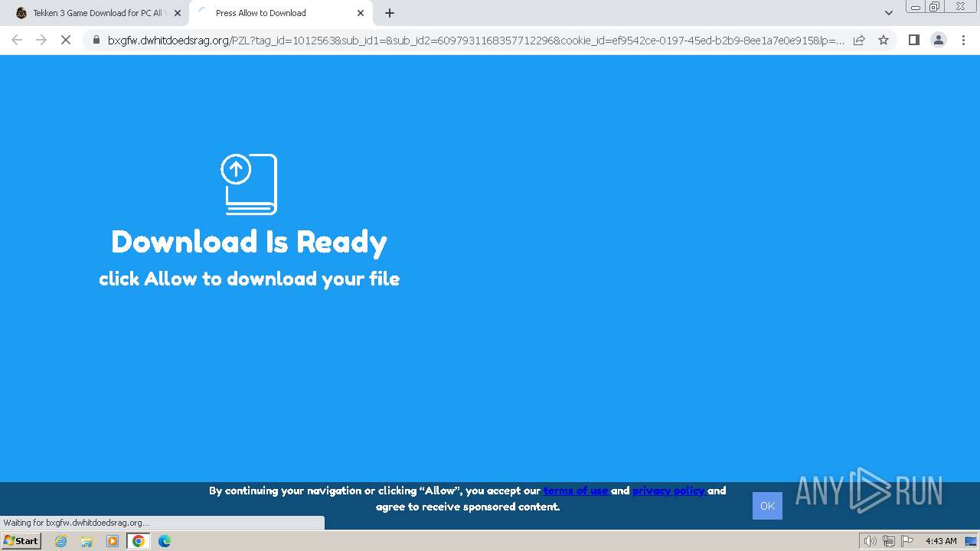Viewport: 980px width, 551px height.
Task: Go back to the previous page
Action: pos(17,40)
